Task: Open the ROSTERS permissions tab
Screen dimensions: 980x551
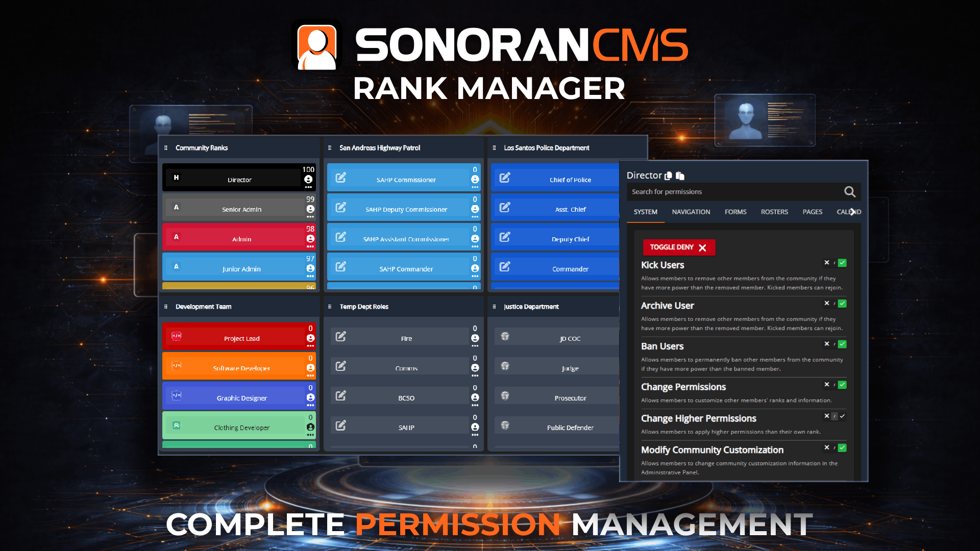Action: tap(774, 212)
